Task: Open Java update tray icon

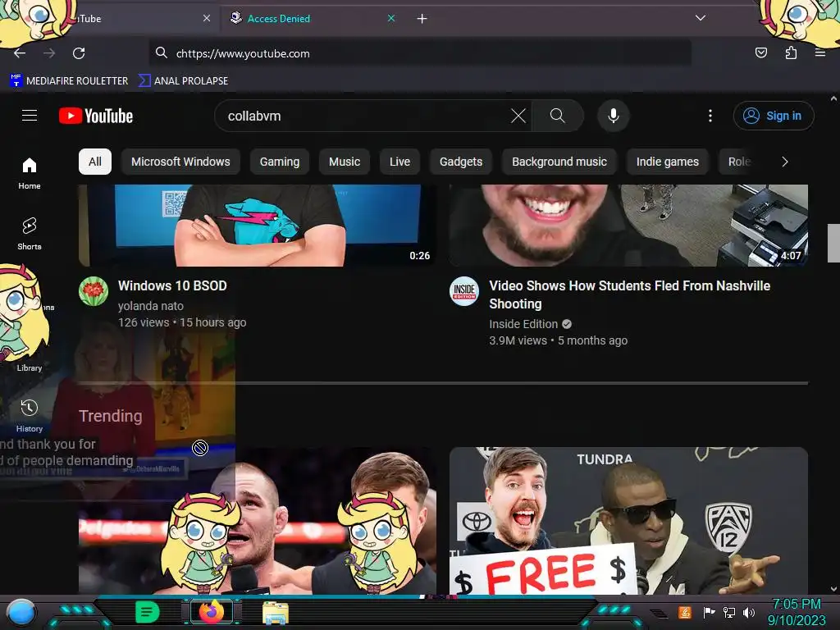Action: (685, 612)
